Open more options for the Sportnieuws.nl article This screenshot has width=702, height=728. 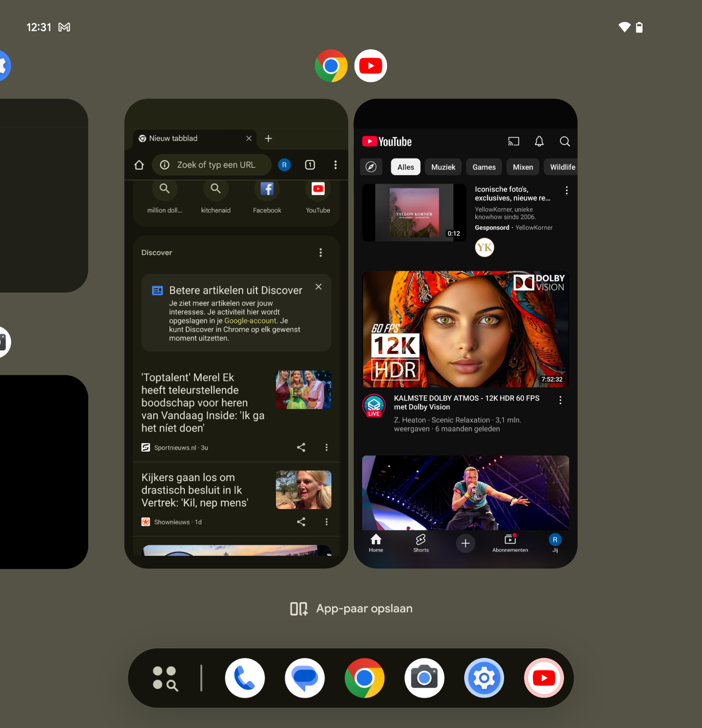tap(327, 447)
